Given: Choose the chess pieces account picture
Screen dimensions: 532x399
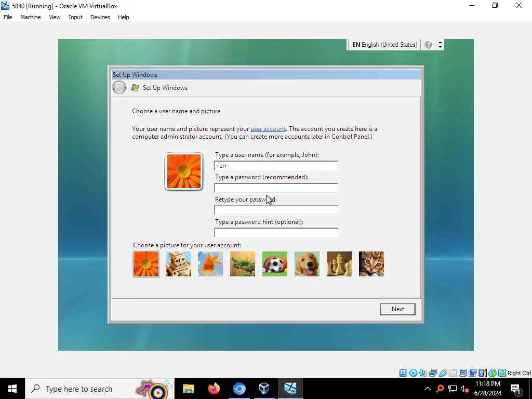Looking at the screenshot, I should [x=339, y=264].
